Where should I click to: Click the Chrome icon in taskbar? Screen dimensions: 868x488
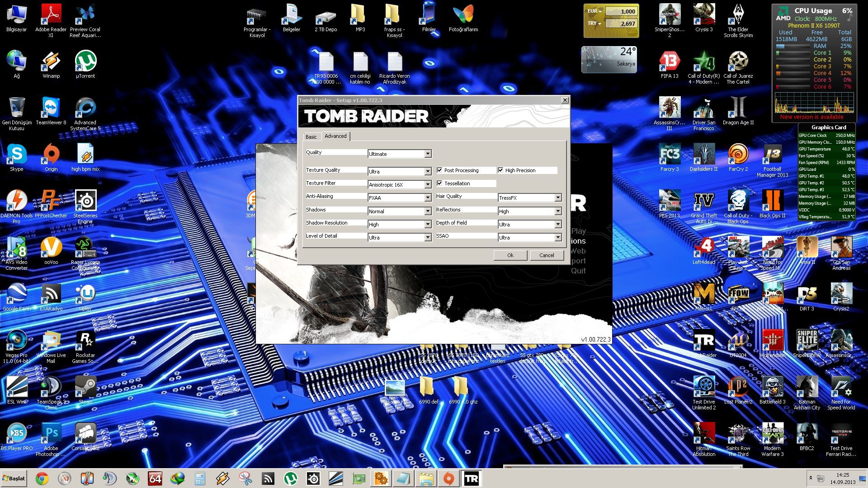point(42,479)
